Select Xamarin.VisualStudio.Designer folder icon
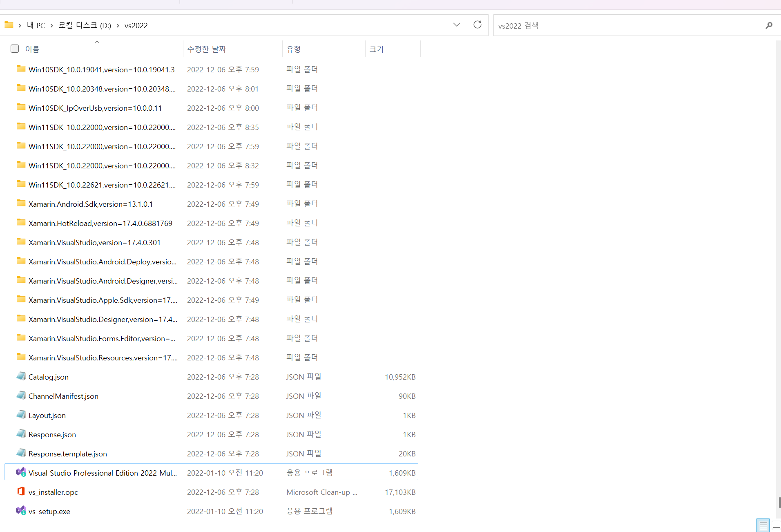The width and height of the screenshot is (781, 532). pos(21,318)
